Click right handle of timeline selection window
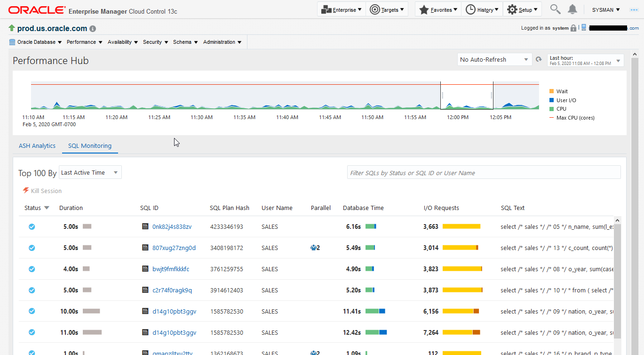 [x=492, y=95]
